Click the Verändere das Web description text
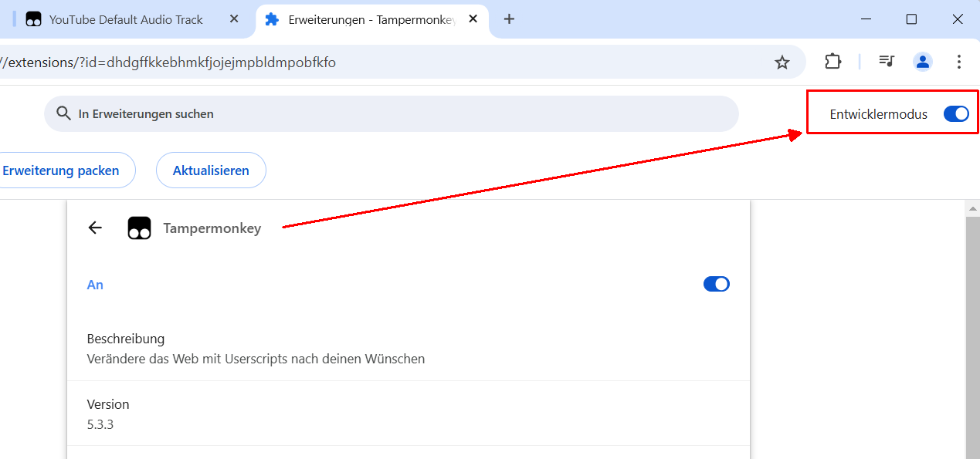This screenshot has width=980, height=459. click(256, 359)
